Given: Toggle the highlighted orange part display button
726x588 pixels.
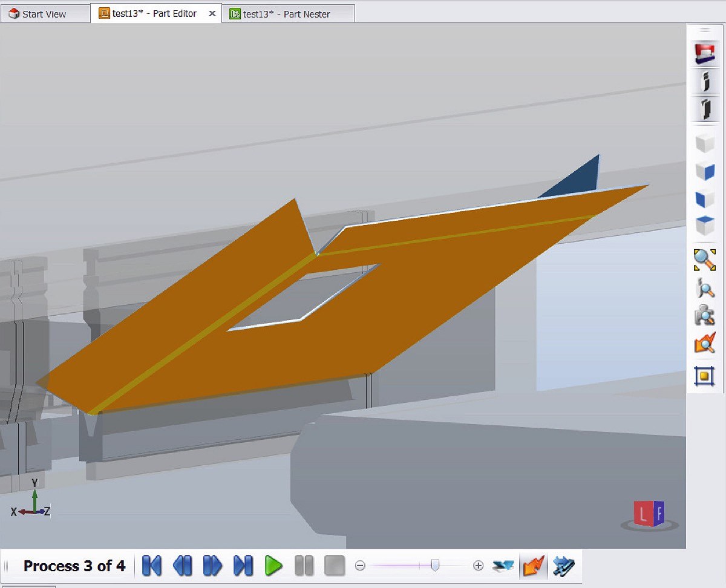Looking at the screenshot, I should [x=533, y=566].
